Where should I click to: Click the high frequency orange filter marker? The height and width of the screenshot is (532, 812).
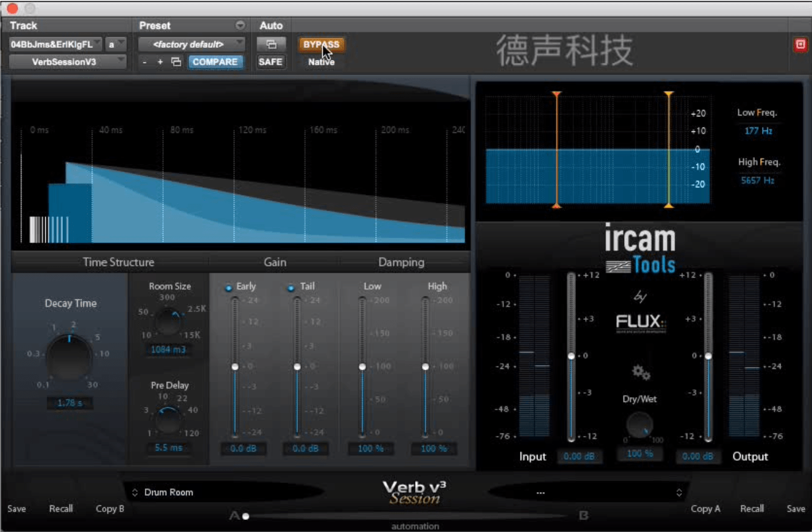coord(668,150)
